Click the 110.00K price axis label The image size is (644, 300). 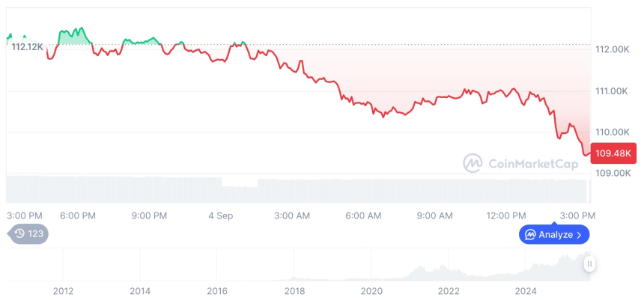pyautogui.click(x=610, y=132)
